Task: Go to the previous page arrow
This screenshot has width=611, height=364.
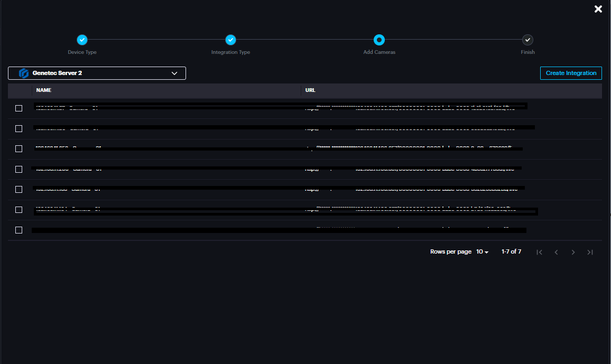Action: (556, 252)
